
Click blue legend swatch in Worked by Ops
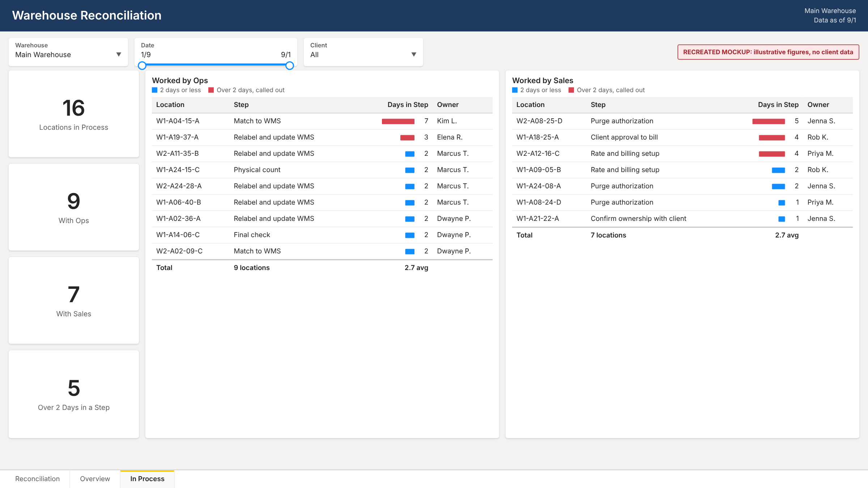[x=154, y=90]
